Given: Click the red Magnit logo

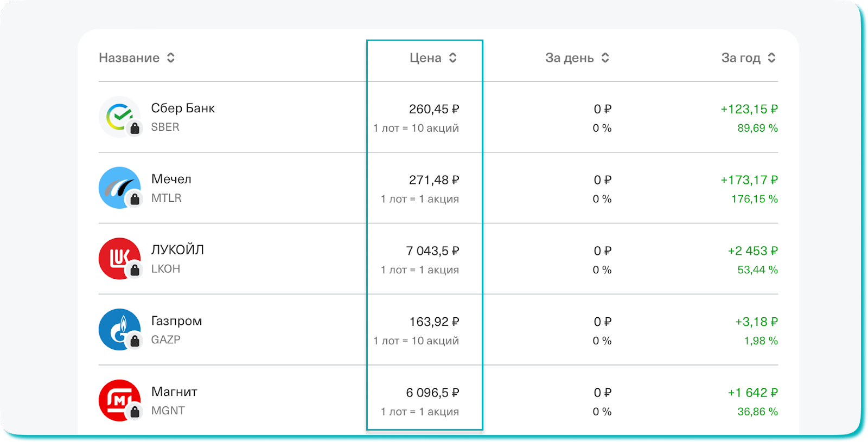Looking at the screenshot, I should 118,400.
